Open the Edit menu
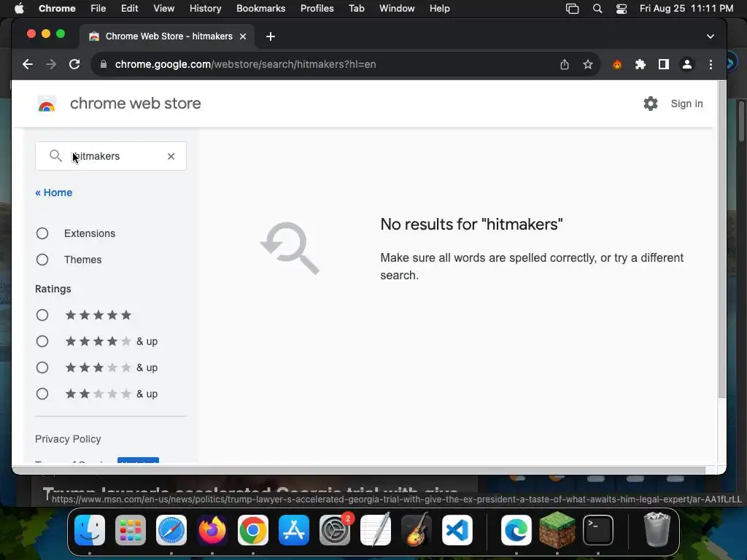Screen dimensions: 747x560 (129, 9)
